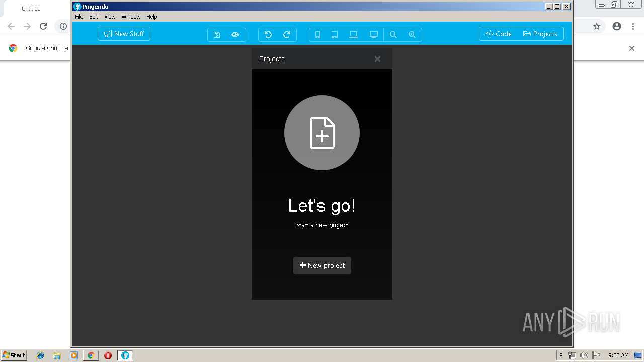Open Action Center flag tray icon

596,355
